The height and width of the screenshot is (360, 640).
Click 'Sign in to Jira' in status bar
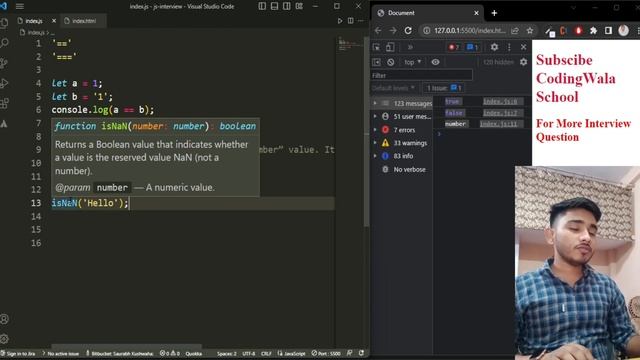coord(18,353)
